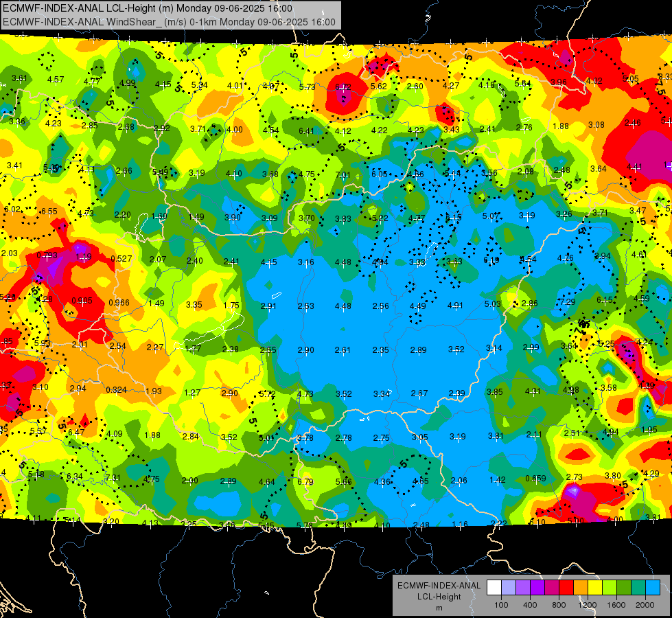This screenshot has height=618, width=672.
Task: Click the legend tick label 2000
Action: pyautogui.click(x=645, y=605)
